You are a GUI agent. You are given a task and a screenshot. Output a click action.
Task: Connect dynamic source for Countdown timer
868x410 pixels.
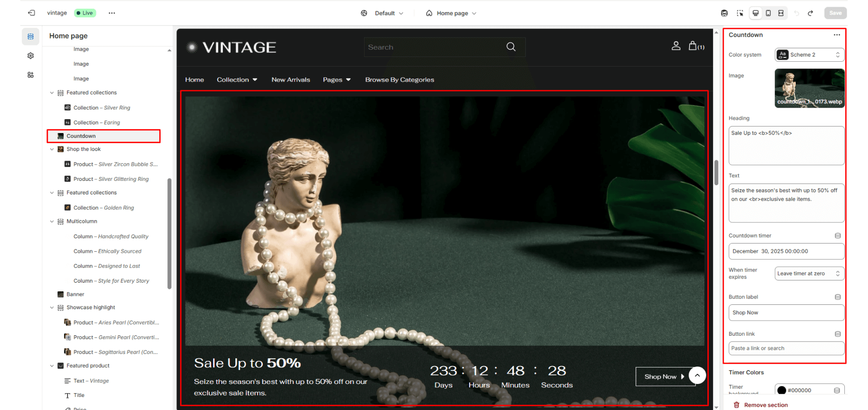838,236
